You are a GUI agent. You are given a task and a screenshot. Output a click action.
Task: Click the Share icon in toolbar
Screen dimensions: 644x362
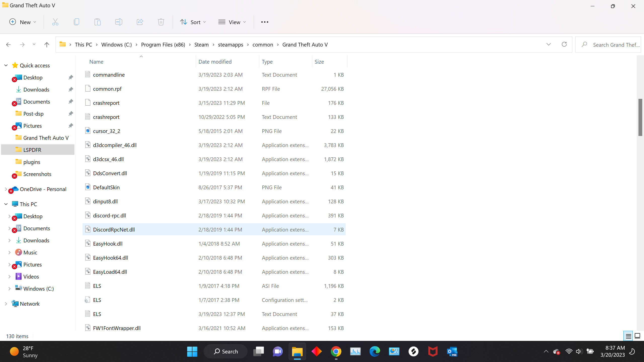pyautogui.click(x=140, y=22)
